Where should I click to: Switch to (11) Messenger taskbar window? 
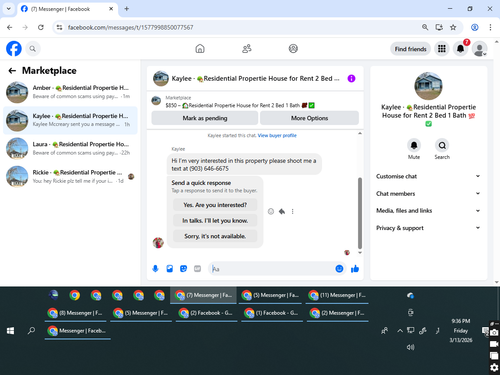click(337, 295)
